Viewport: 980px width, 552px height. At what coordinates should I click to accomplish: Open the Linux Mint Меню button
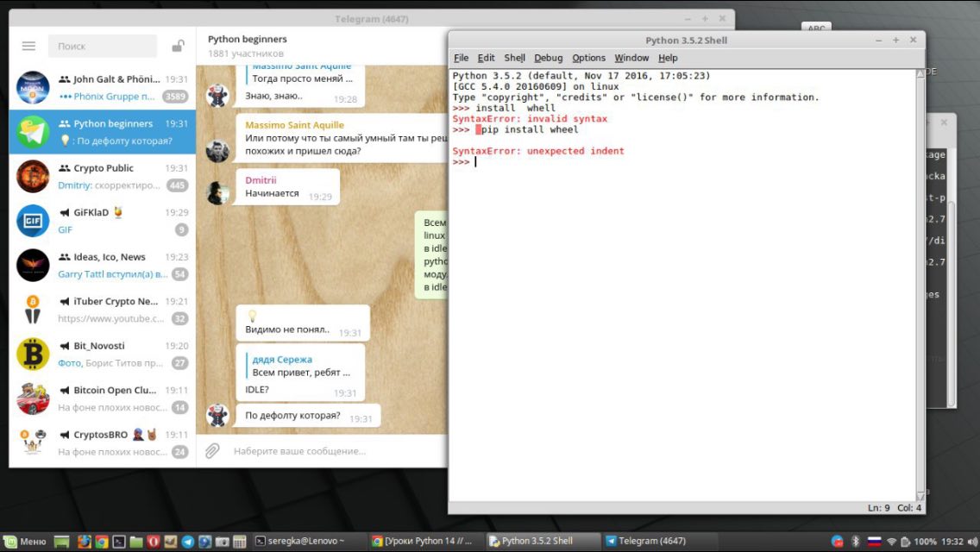click(x=25, y=542)
